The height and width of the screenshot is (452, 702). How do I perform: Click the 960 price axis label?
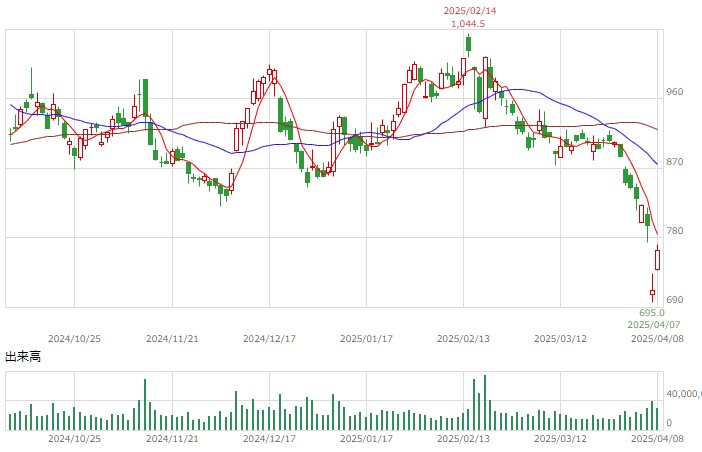[675, 92]
